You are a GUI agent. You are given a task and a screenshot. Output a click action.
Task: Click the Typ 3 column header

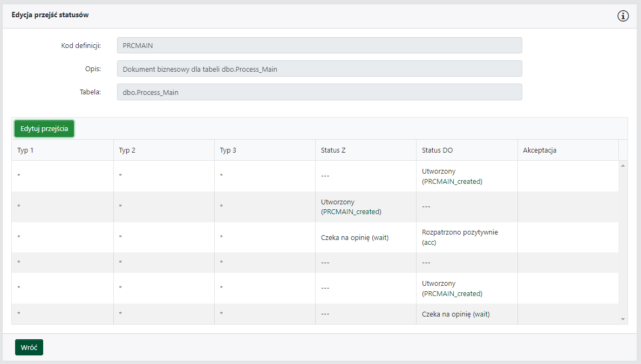pos(228,150)
